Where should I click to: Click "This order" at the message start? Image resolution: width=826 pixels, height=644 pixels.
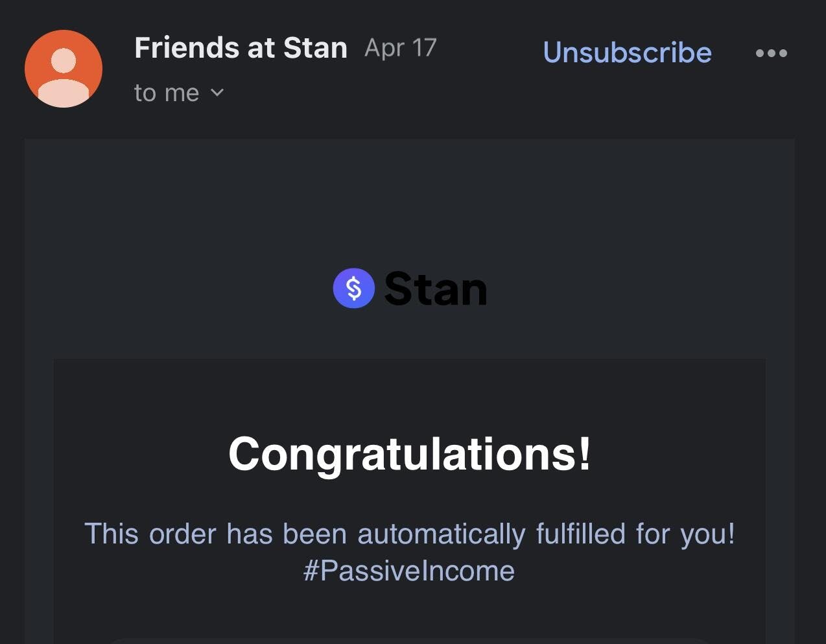pos(150,534)
